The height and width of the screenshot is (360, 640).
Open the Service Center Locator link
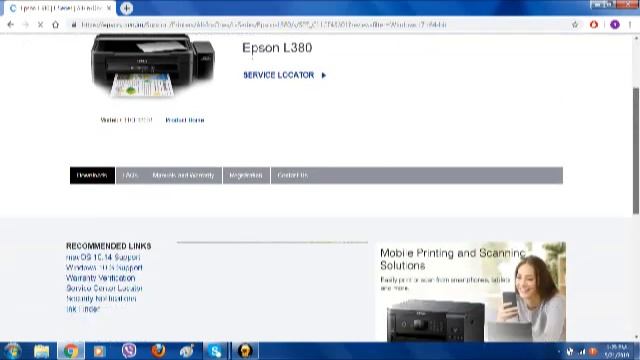104,288
